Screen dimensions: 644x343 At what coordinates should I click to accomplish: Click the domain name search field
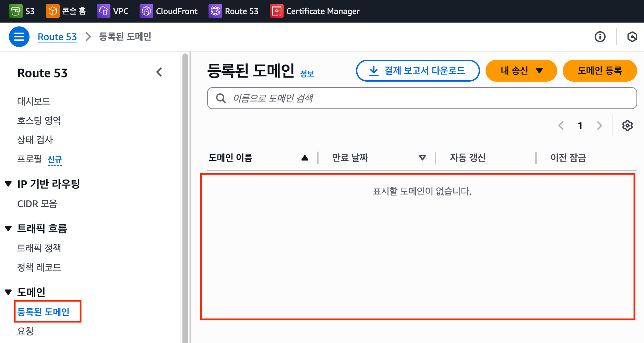422,98
